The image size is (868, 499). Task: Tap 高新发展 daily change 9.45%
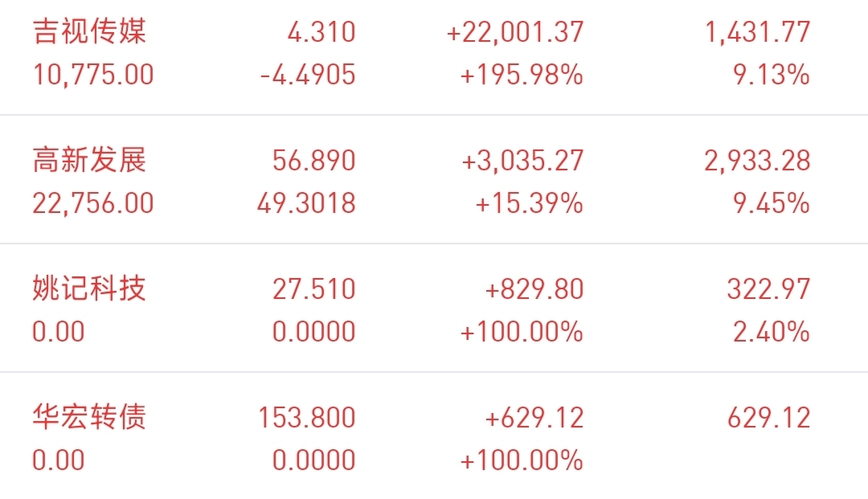[x=771, y=203]
